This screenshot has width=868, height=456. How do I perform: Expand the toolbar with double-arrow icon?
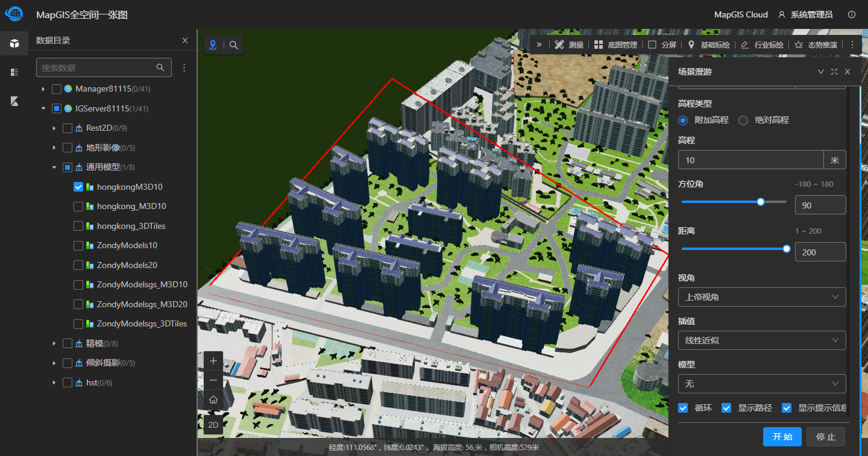click(539, 45)
